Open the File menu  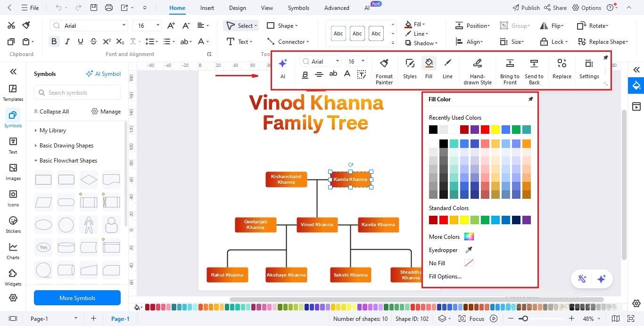(31, 8)
